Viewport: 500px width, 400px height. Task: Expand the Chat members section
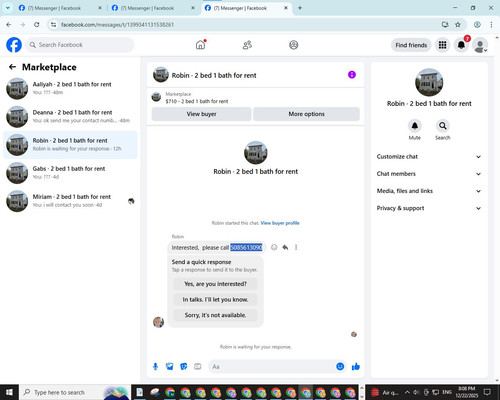click(429, 174)
